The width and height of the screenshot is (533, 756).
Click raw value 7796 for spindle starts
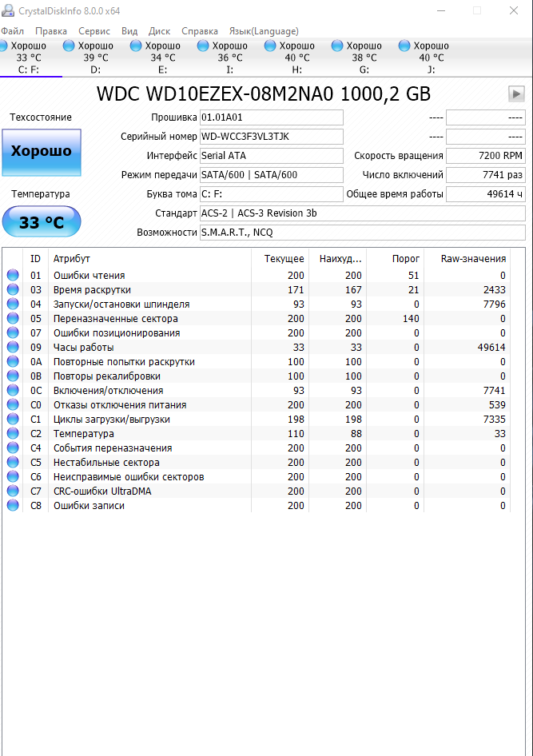pos(495,304)
